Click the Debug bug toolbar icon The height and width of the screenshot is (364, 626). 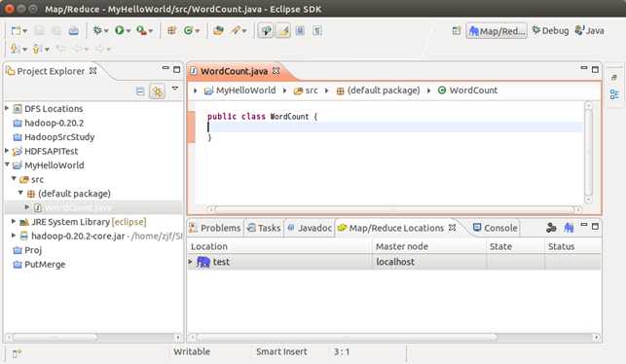tap(97, 30)
